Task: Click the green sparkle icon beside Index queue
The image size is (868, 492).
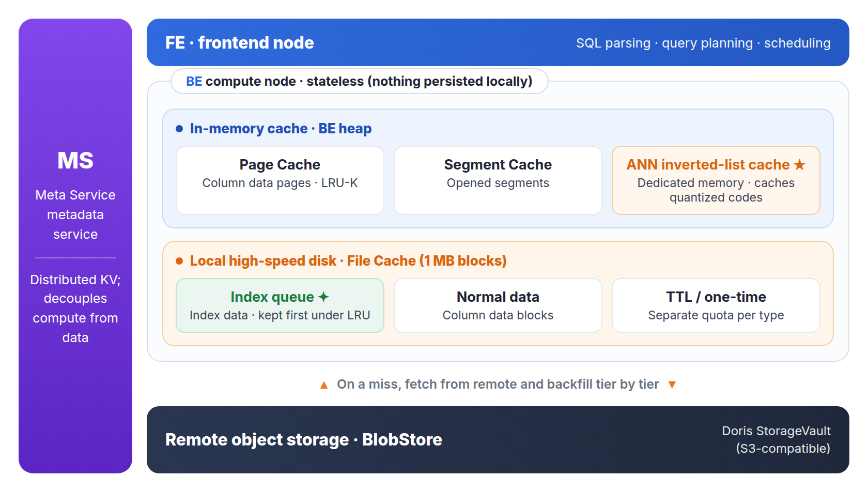Action: pyautogui.click(x=323, y=297)
